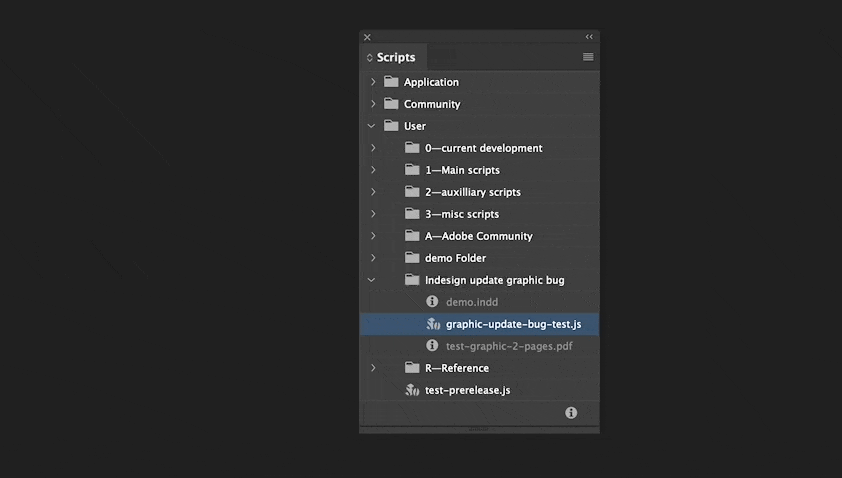
Task: Click the info button at panel bottom
Action: pyautogui.click(x=571, y=412)
